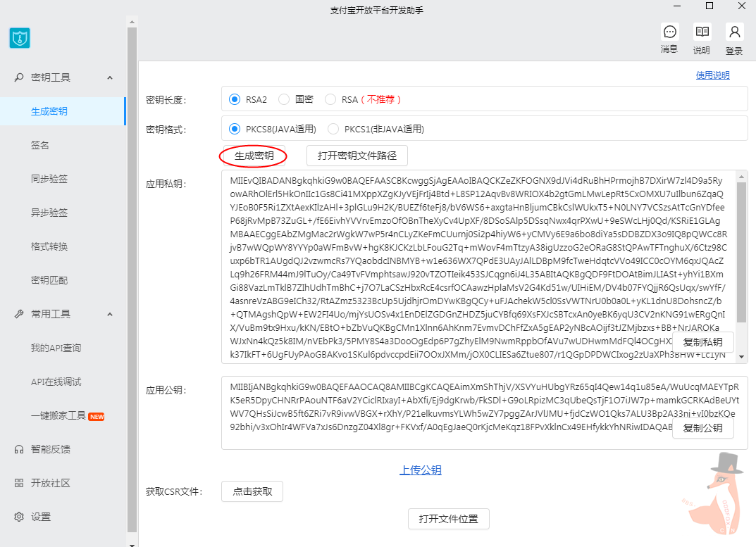Click 打开文件位置 button
This screenshot has height=547, width=756.
[448, 519]
